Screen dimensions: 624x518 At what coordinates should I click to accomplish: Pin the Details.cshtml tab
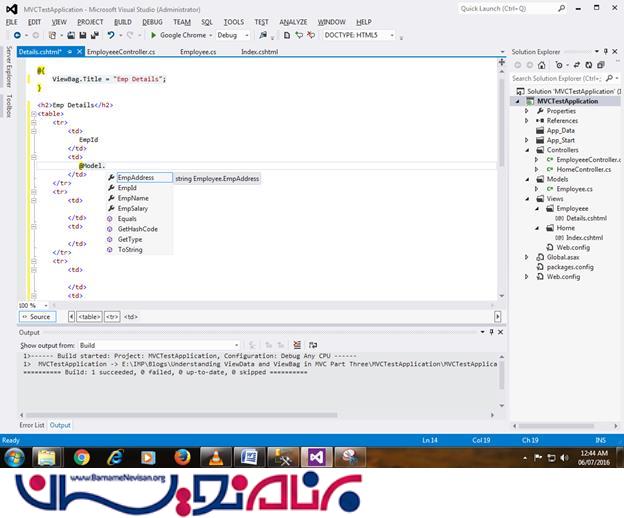66,51
